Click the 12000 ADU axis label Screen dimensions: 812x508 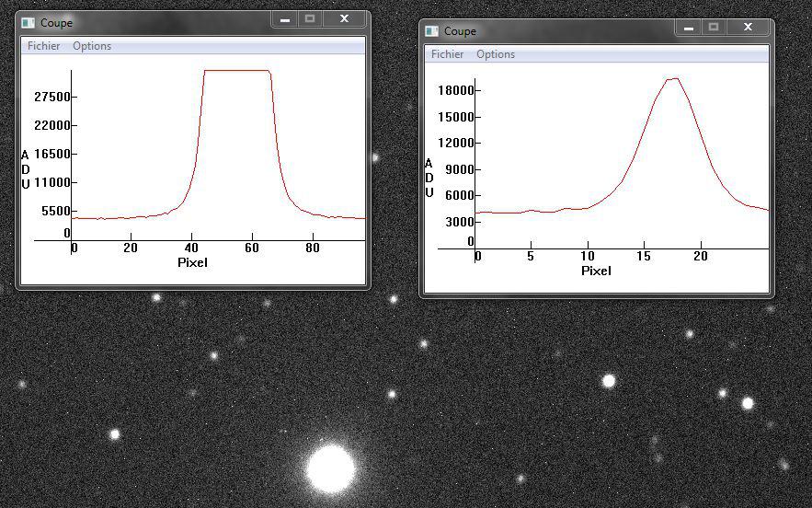click(x=456, y=143)
